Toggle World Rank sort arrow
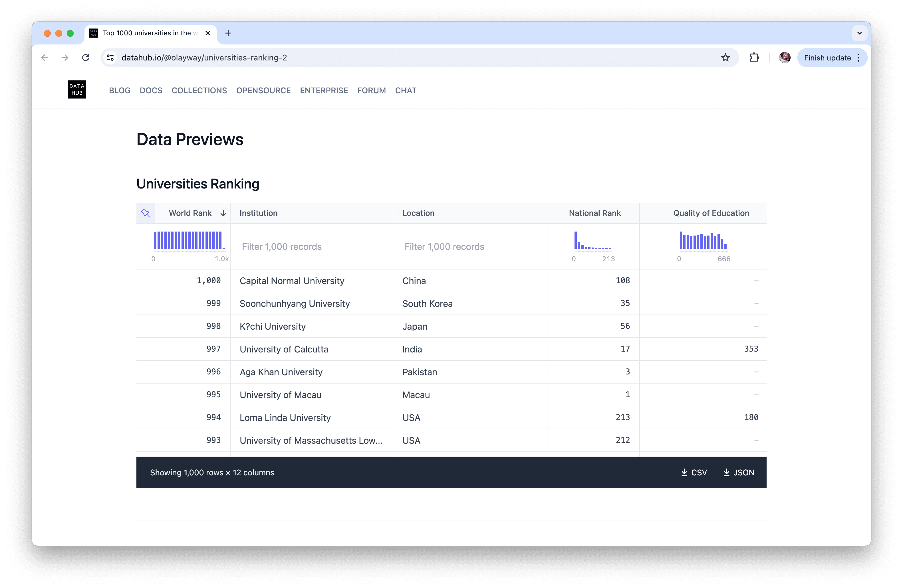The width and height of the screenshot is (903, 588). [223, 213]
